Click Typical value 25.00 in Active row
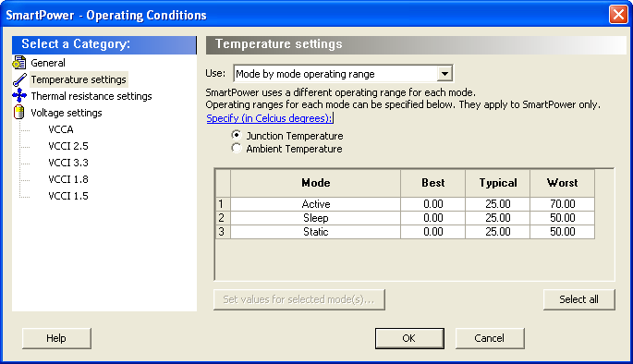This screenshot has width=633, height=364. click(x=498, y=204)
